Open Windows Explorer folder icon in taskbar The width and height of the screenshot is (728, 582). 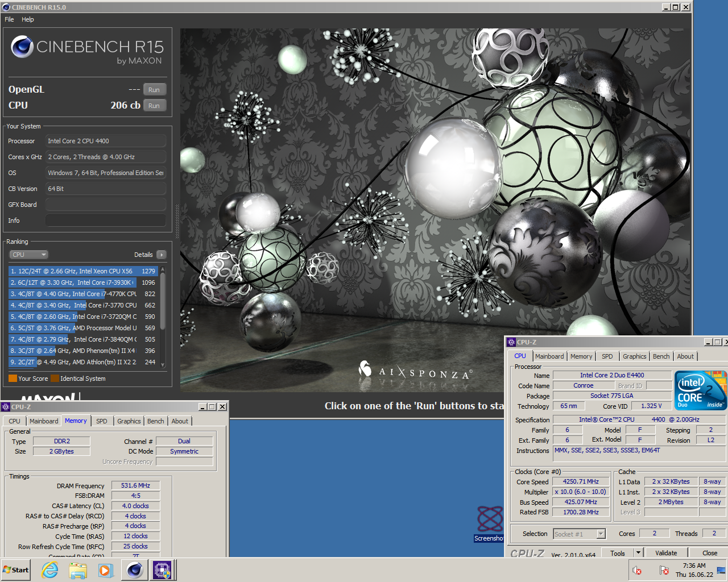(x=78, y=570)
